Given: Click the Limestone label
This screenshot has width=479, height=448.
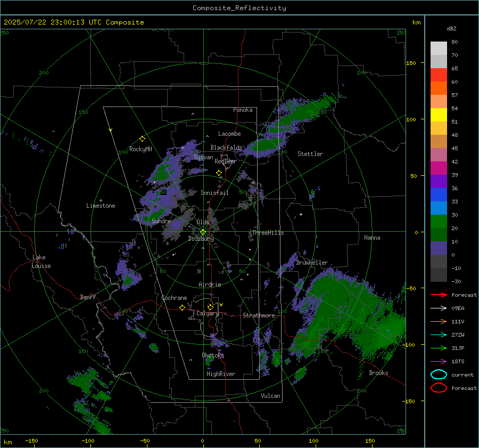Looking at the screenshot, I should 101,206.
